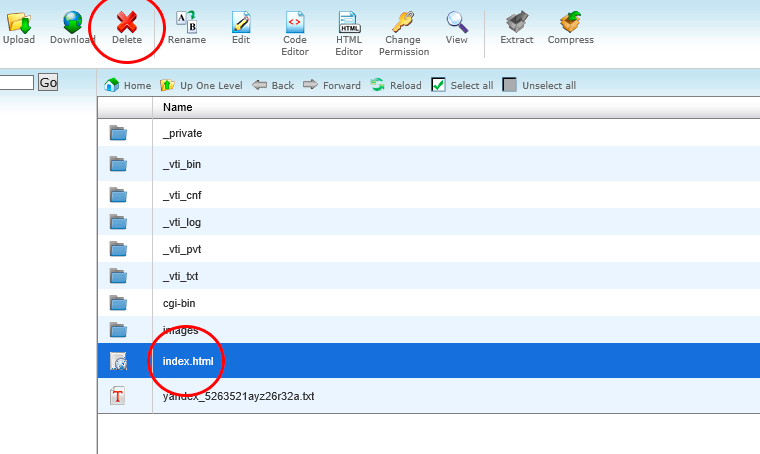Click folder icon of _vti_cnf row
This screenshot has width=760, height=454.
(118, 195)
